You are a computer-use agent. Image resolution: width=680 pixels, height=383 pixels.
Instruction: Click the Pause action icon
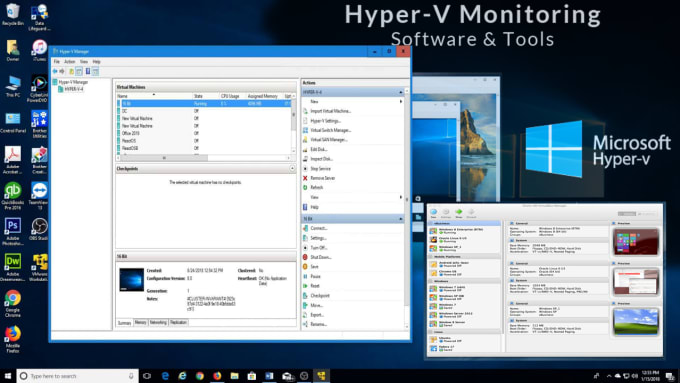tap(305, 276)
